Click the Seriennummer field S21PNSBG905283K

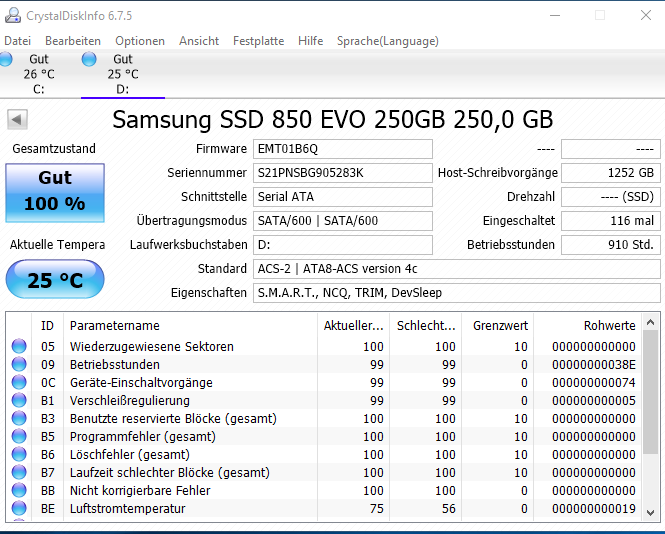pyautogui.click(x=343, y=173)
